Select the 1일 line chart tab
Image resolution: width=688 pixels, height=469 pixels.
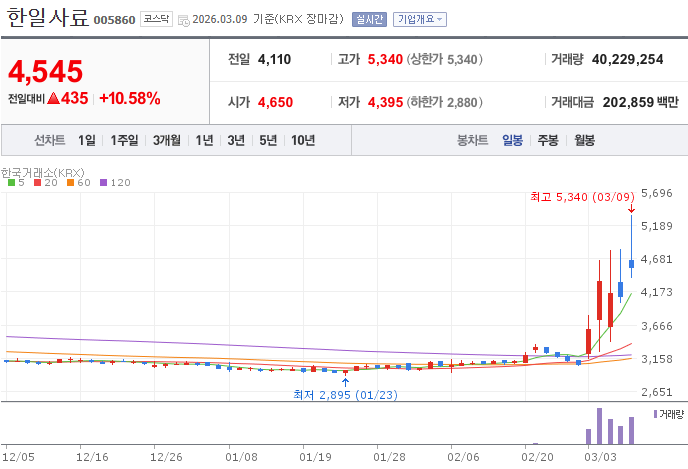[x=86, y=140]
